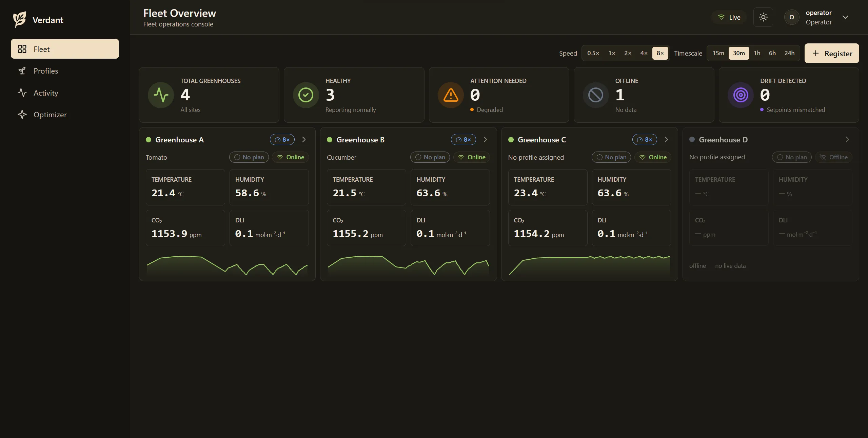Switch timescale to 15m
The image size is (868, 438).
pos(718,53)
